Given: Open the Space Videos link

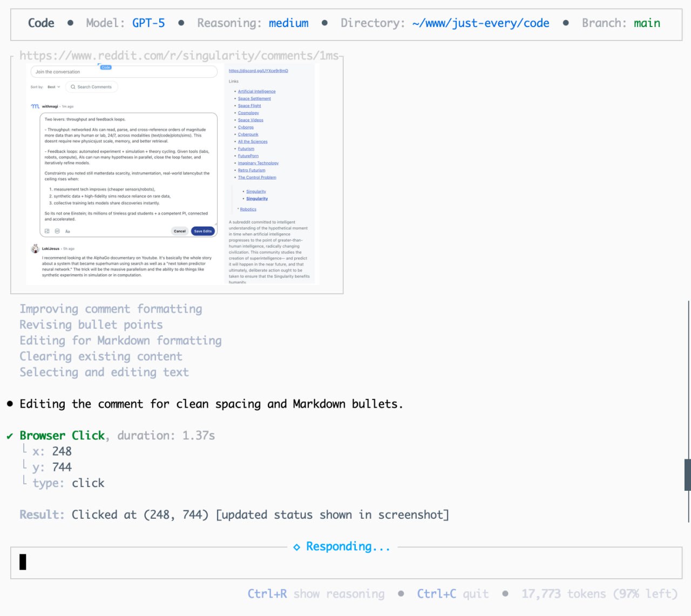Looking at the screenshot, I should (250, 120).
